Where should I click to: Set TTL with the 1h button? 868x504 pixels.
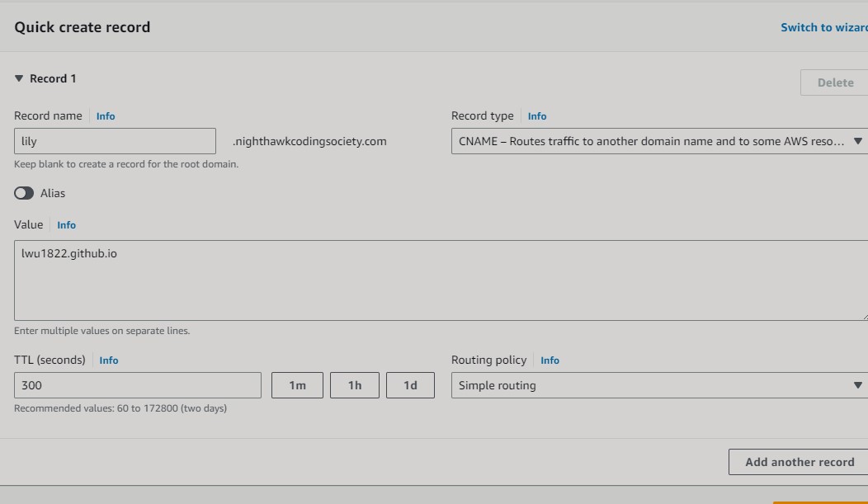click(x=355, y=385)
